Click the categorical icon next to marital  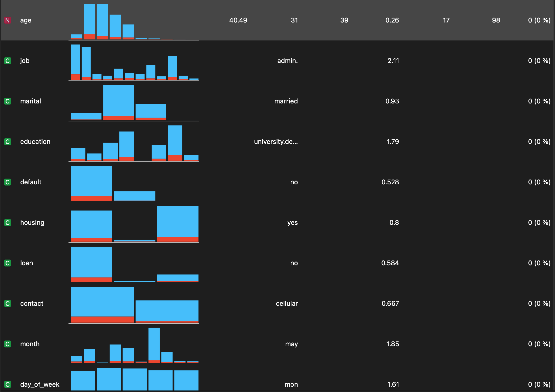coord(8,101)
